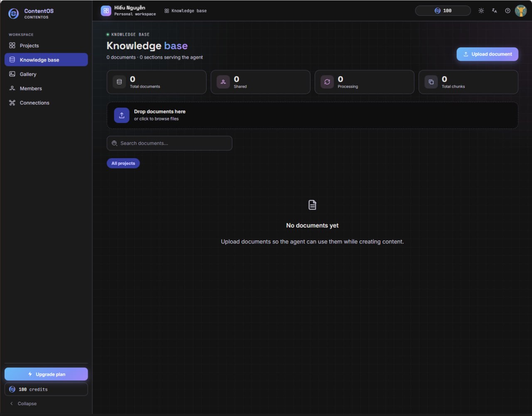
Task: Toggle the light/dark theme sun icon
Action: (x=481, y=11)
